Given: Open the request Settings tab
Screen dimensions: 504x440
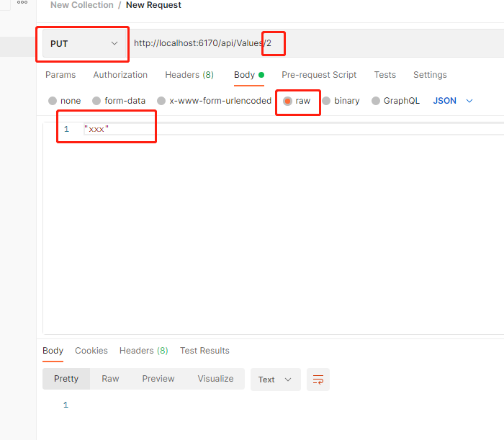Looking at the screenshot, I should click(430, 75).
